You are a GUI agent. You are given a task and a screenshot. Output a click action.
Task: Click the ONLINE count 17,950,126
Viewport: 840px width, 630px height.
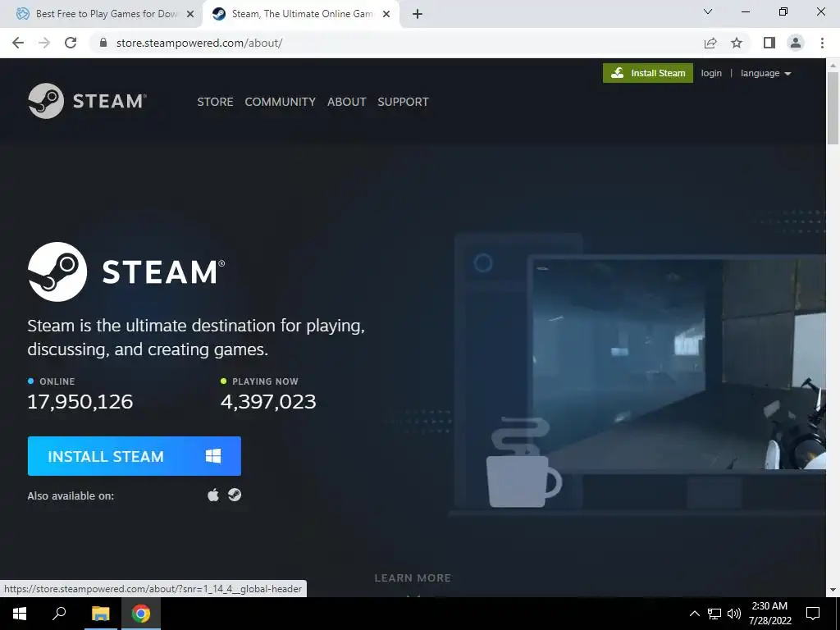tap(80, 402)
